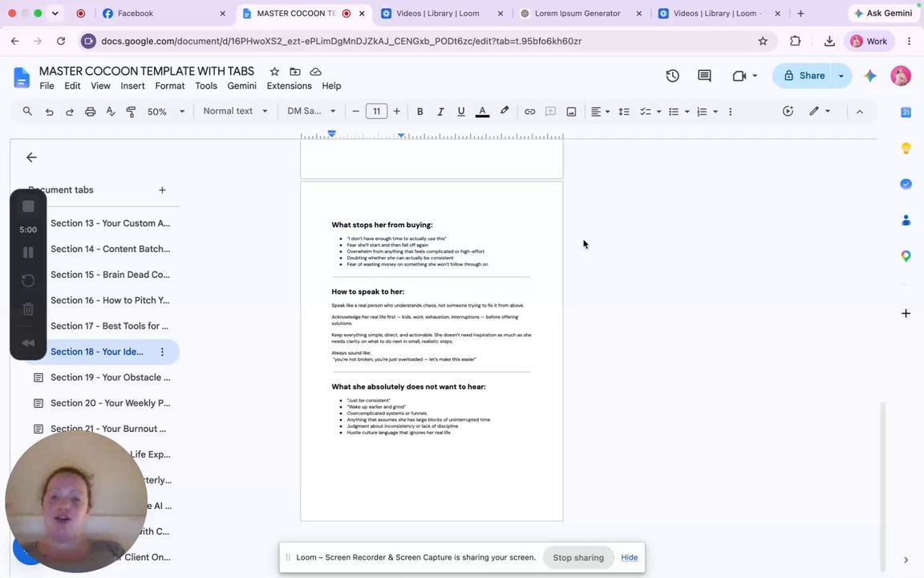
Task: Open the text color picker
Action: [482, 112]
